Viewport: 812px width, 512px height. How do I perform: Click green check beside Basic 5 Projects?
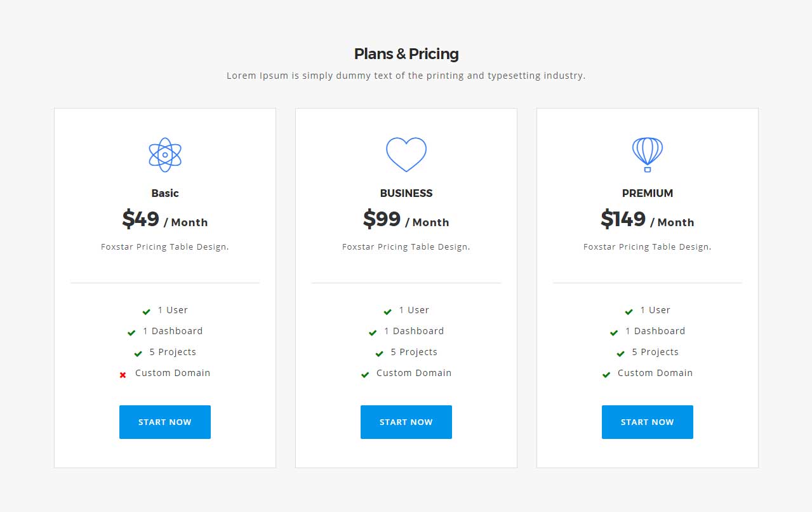(x=138, y=354)
